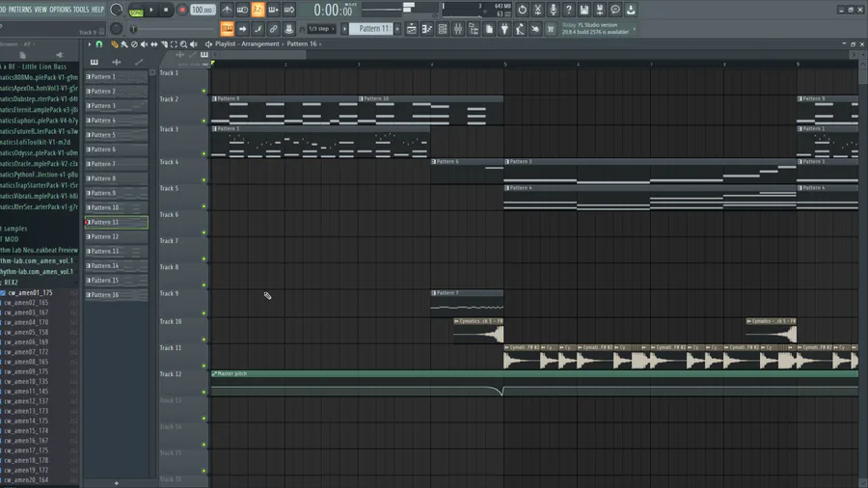Toggle the 3.2.1 countdown before recording
This screenshot has height=488, width=868.
point(258,10)
